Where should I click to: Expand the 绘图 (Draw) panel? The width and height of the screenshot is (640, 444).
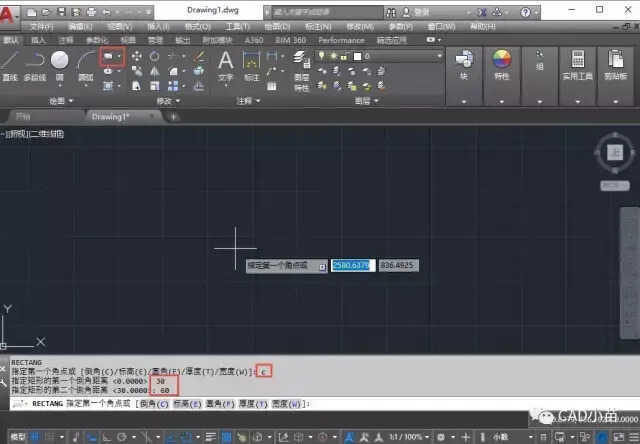coord(61,100)
